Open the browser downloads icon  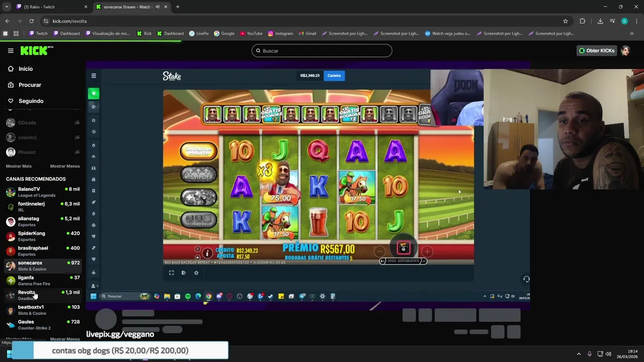[x=600, y=21]
